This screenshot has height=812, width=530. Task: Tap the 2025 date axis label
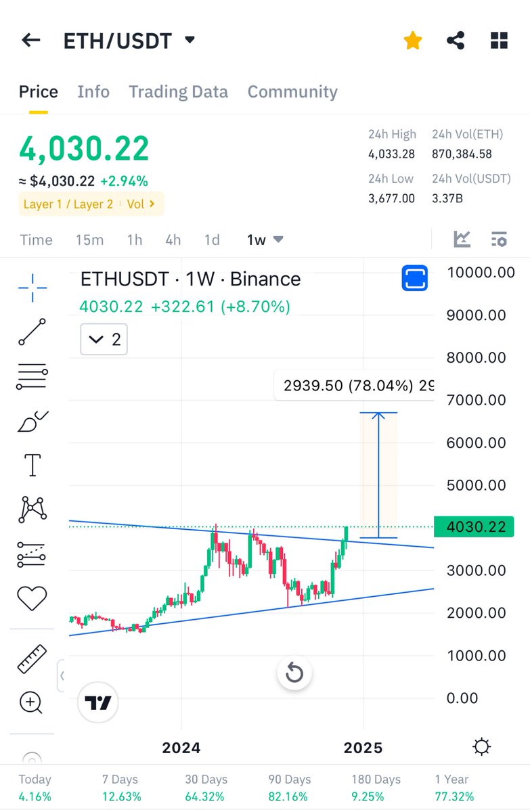tap(363, 748)
